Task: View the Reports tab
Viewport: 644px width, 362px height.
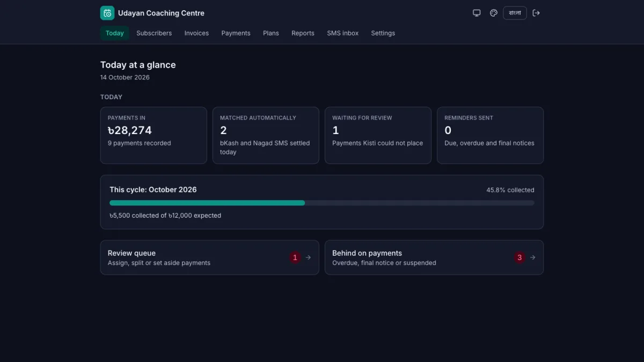Action: 303,33
